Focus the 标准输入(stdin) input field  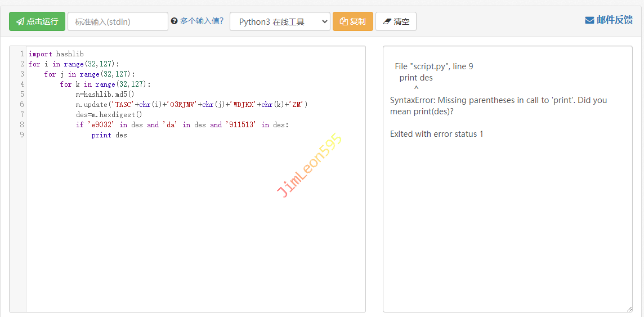(118, 21)
